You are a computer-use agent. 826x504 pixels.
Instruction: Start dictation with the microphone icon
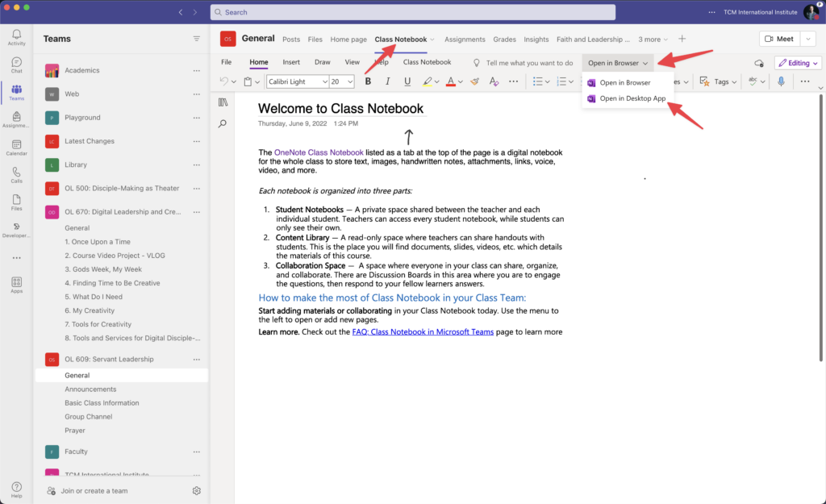point(781,81)
